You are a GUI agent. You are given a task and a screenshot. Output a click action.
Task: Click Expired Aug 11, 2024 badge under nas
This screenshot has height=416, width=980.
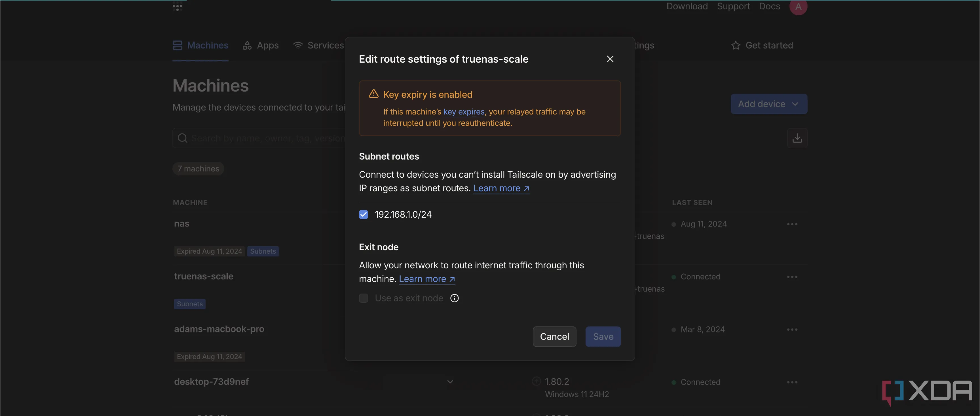tap(209, 251)
